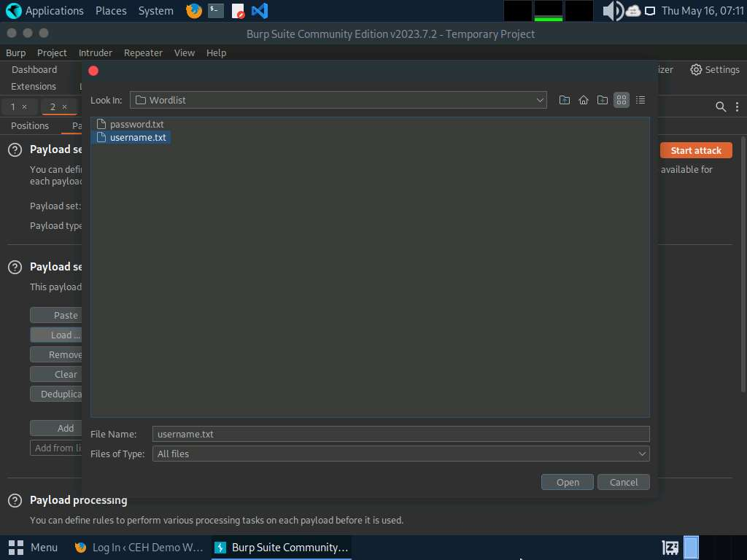Open the Intruder three-dot options menu

pos(738,106)
